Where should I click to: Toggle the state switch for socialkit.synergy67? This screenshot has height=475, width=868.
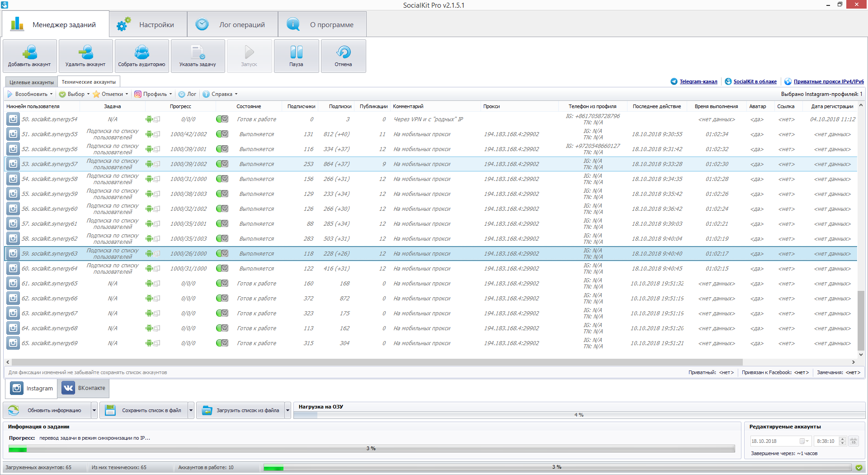click(x=222, y=313)
